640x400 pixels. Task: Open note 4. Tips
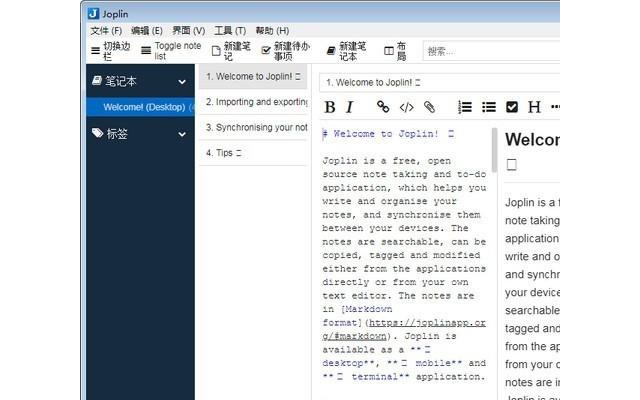[253, 153]
